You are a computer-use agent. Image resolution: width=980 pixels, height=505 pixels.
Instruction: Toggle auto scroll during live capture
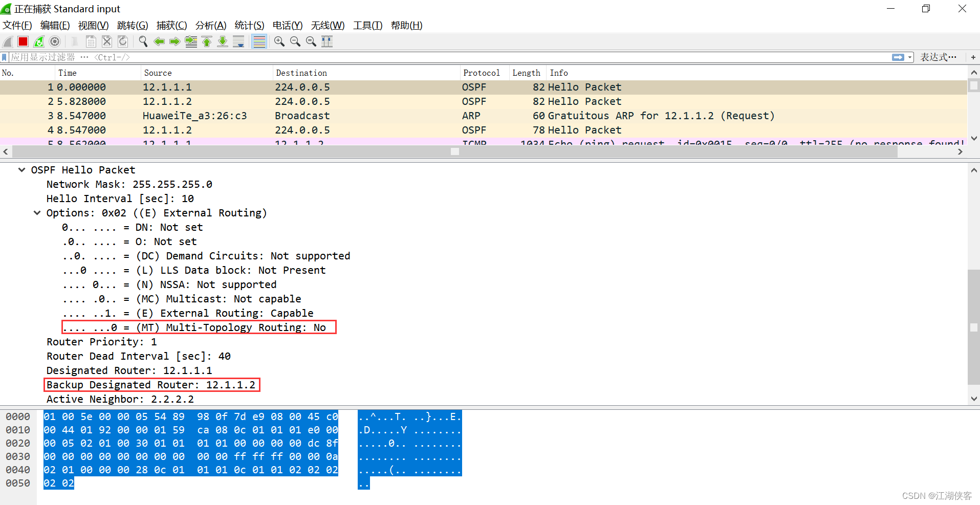point(238,42)
